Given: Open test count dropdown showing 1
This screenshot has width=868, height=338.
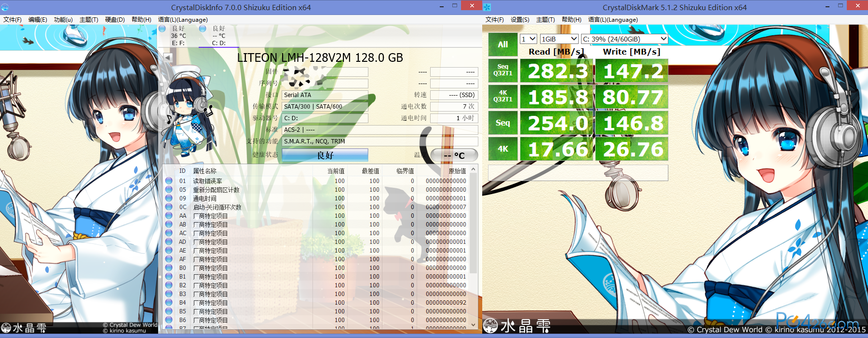Looking at the screenshot, I should pyautogui.click(x=529, y=39).
